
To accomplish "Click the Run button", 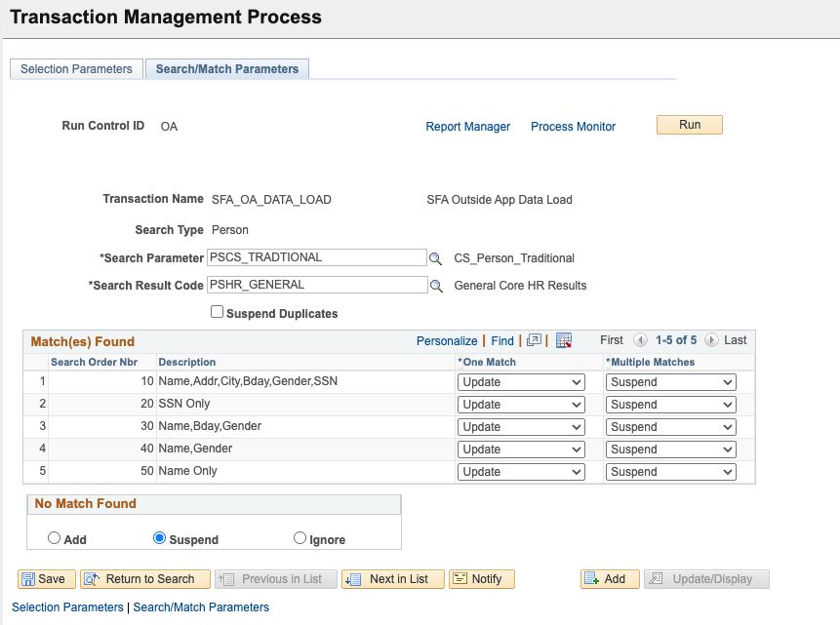I will click(689, 124).
